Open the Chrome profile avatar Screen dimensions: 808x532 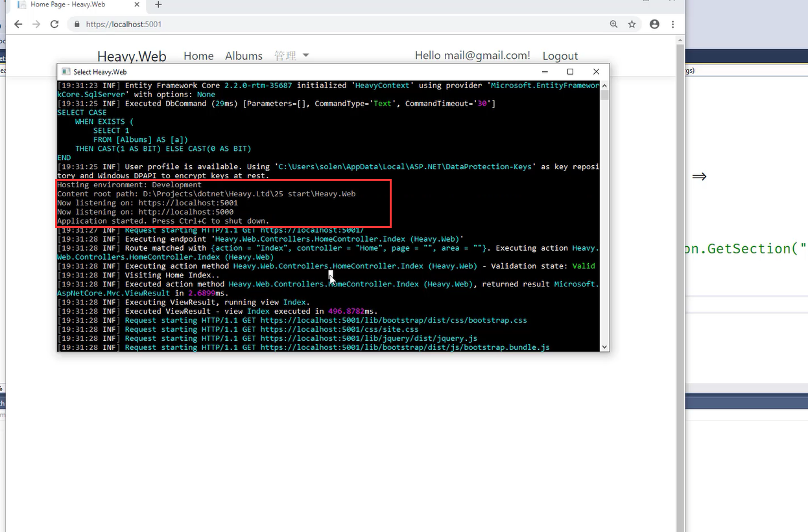[x=654, y=24]
